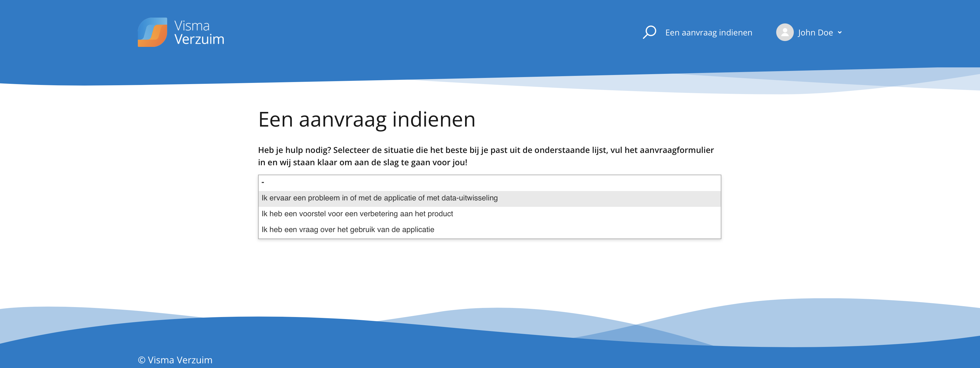This screenshot has height=368, width=980.
Task: Open 'Een aanvraag indienen' header link
Action: click(708, 33)
